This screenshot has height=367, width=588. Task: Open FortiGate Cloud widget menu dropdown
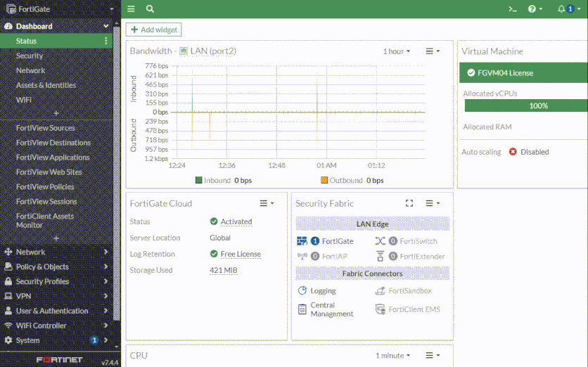click(267, 203)
